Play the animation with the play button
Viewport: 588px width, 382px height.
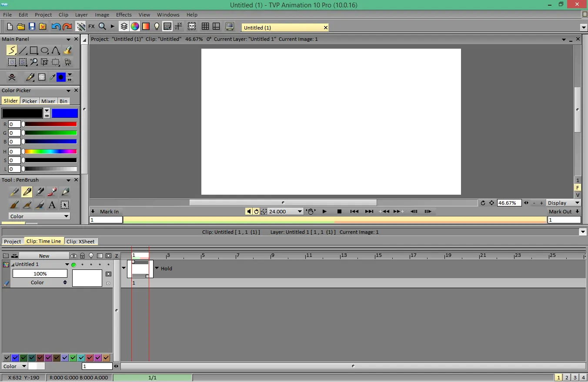click(x=324, y=212)
